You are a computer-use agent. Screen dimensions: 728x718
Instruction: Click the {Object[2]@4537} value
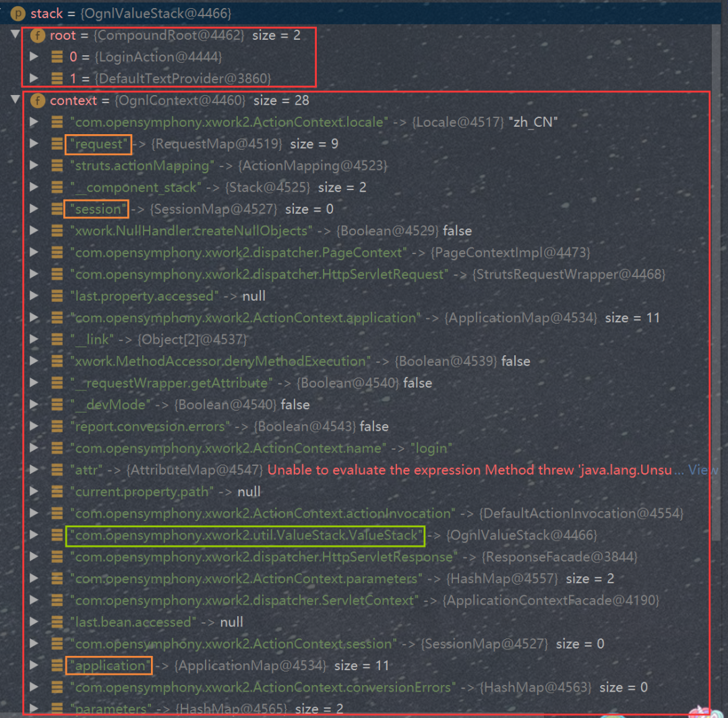[191, 340]
